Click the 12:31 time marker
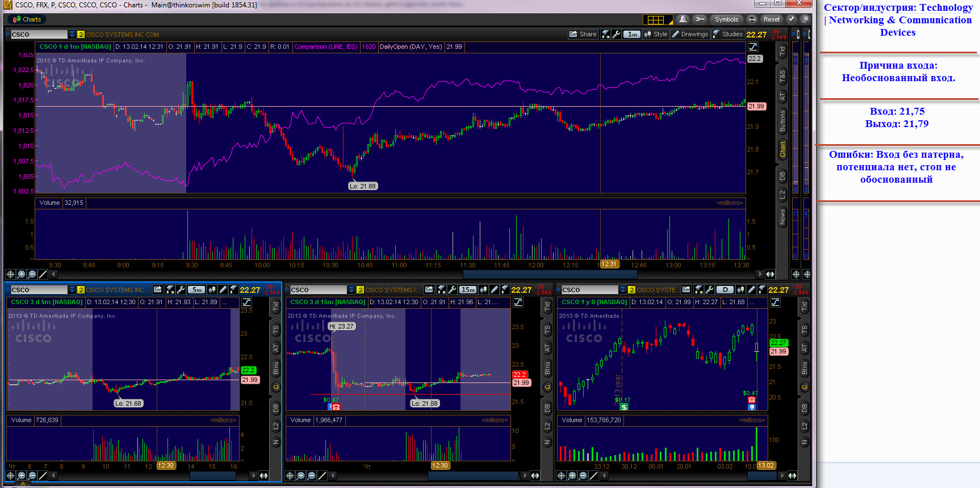Image resolution: width=980 pixels, height=488 pixels. pyautogui.click(x=609, y=264)
